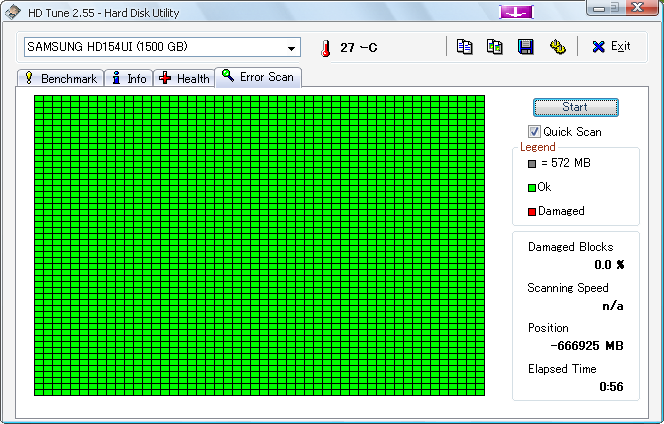
Task: Open the Health tab
Action: [184, 78]
